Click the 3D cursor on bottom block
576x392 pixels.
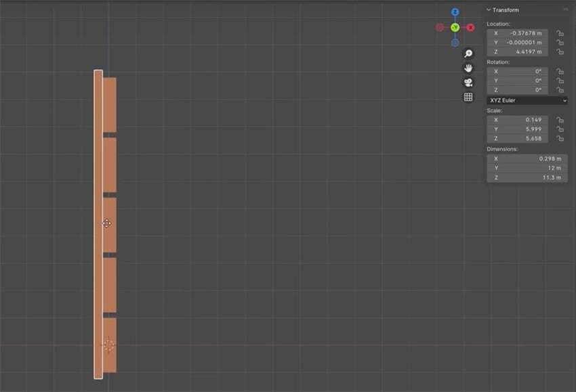(x=108, y=345)
